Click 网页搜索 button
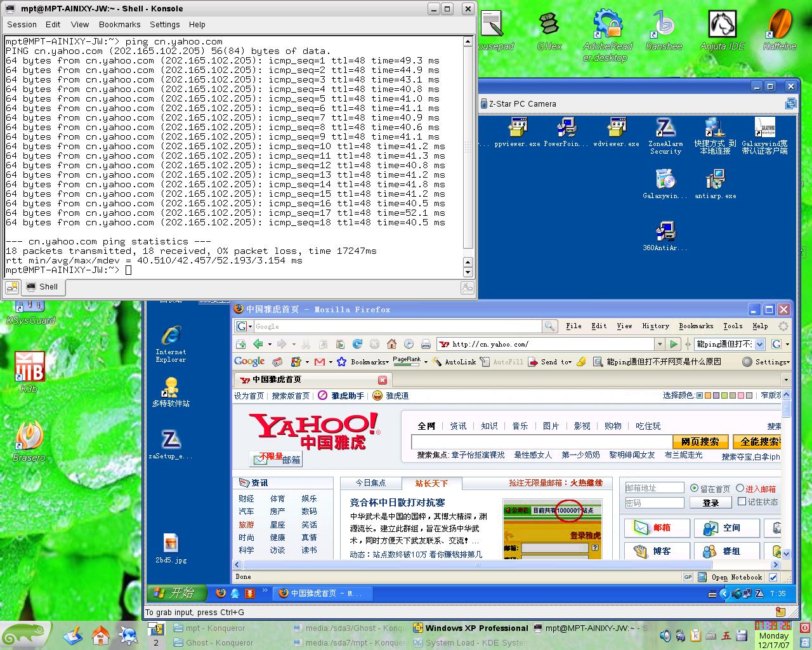The width and height of the screenshot is (812, 650). (700, 442)
